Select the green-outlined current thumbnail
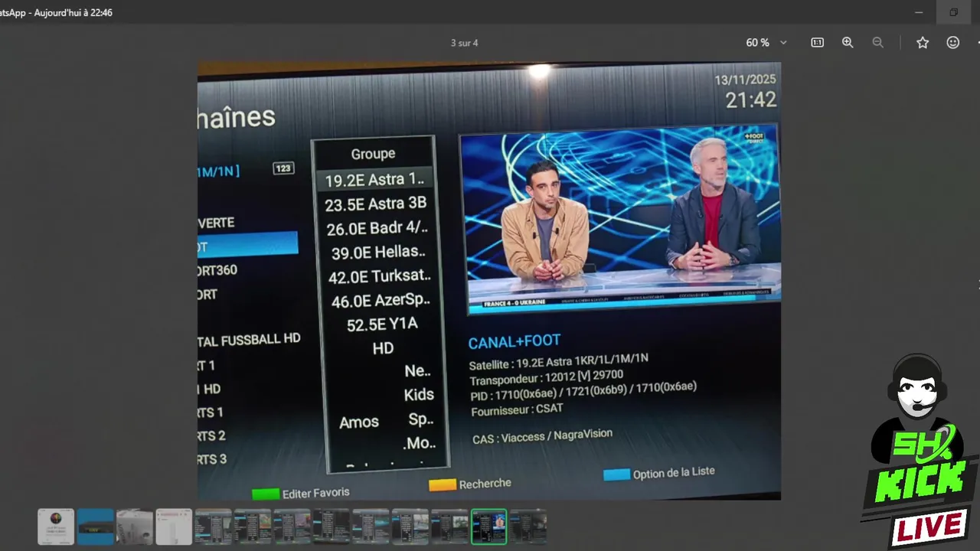The width and height of the screenshot is (980, 551). pos(488,527)
